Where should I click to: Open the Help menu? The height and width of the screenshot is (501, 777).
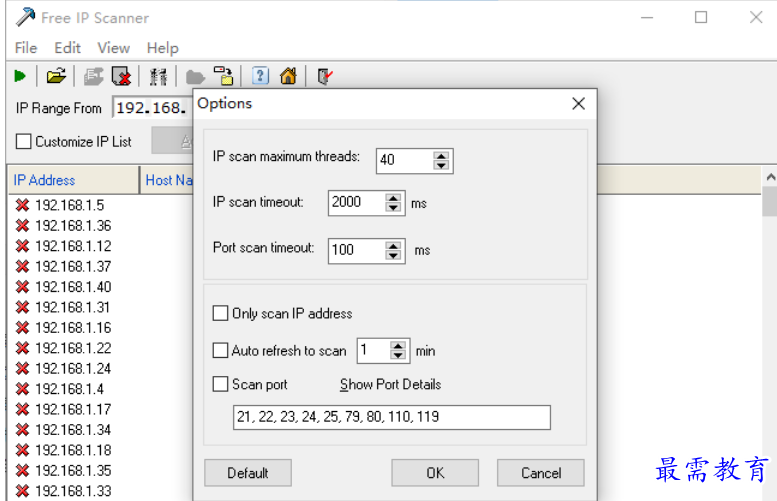pos(163,48)
